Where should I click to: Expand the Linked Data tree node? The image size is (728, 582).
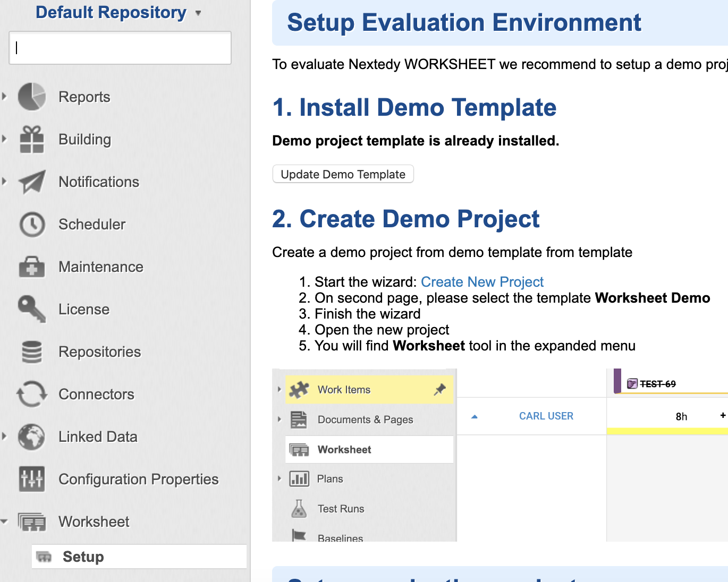(x=4, y=437)
